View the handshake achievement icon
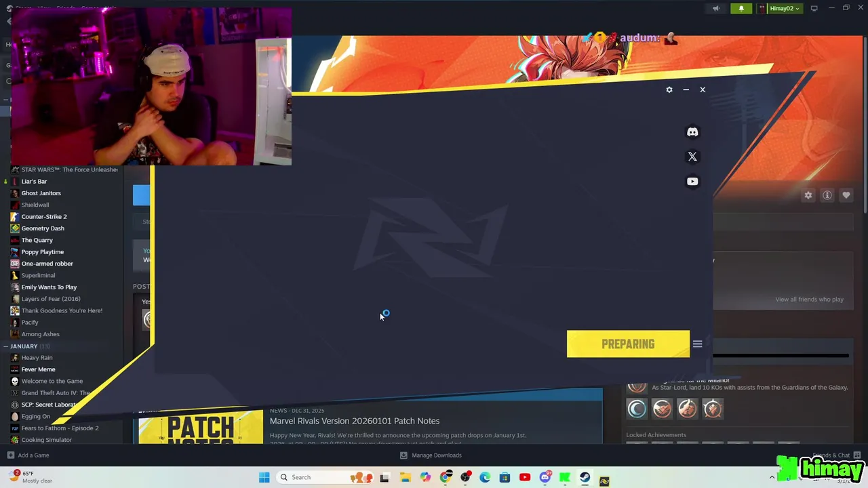The width and height of the screenshot is (868, 488). [x=662, y=409]
